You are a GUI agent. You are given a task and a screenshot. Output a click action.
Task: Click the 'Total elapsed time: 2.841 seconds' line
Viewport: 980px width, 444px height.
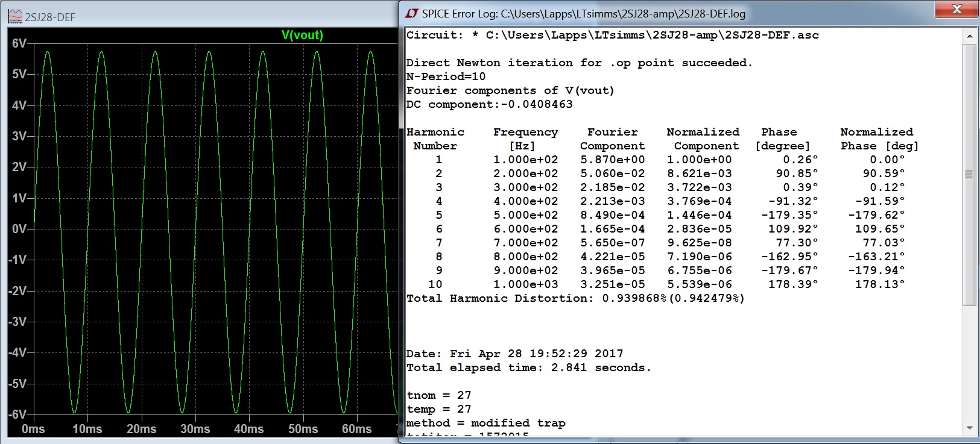click(529, 367)
